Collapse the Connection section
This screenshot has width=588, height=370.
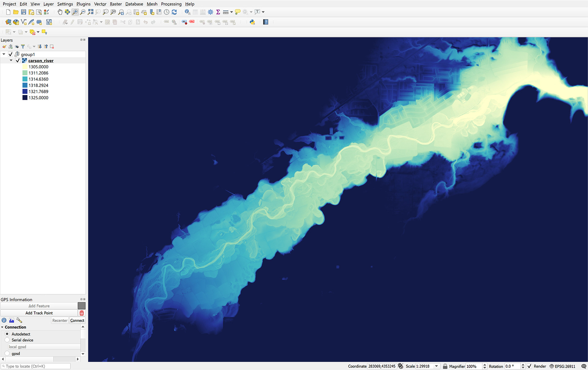2,327
